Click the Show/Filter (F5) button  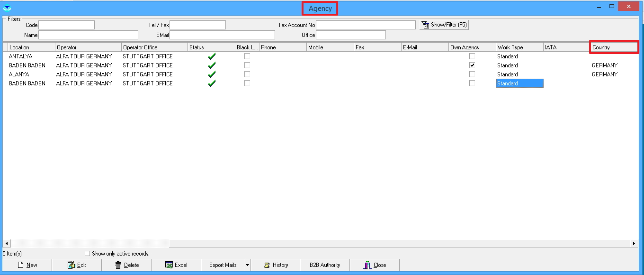(444, 25)
